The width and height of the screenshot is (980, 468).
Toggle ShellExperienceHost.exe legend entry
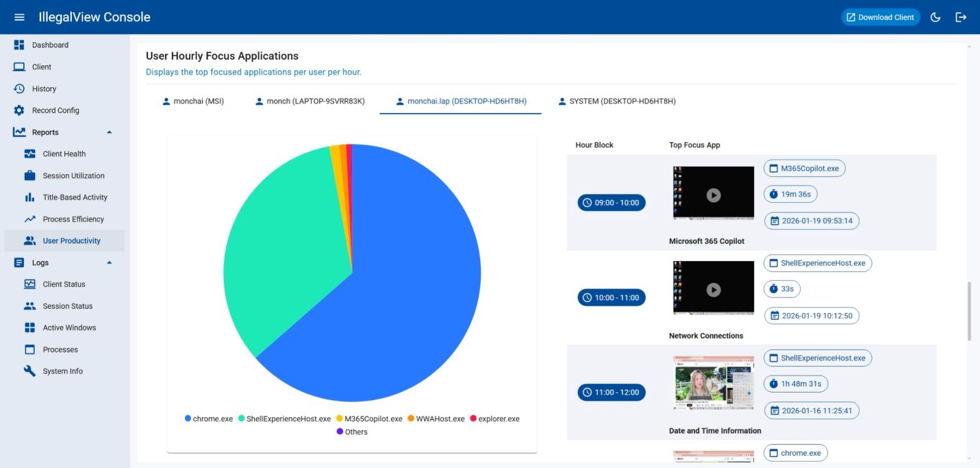click(x=284, y=419)
